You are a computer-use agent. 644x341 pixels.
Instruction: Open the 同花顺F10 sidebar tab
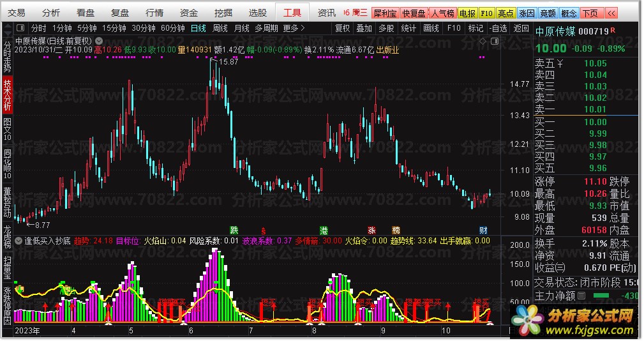(x=8, y=164)
